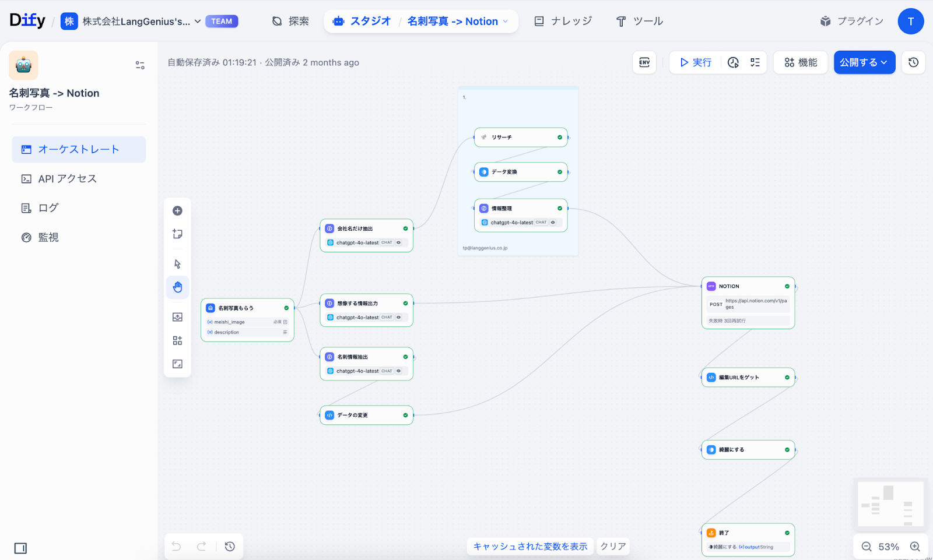Select API アクセス in the sidebar
933x560 pixels.
(79, 179)
